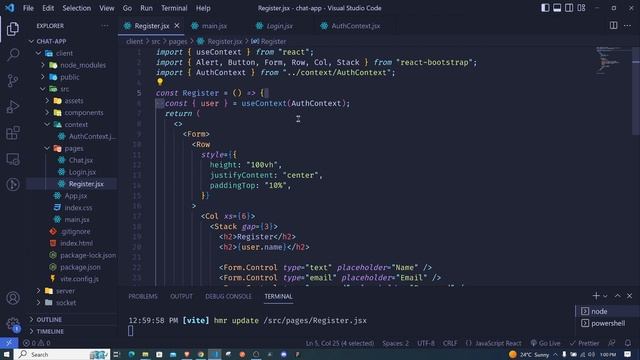Expand the assets folder

coord(47,100)
